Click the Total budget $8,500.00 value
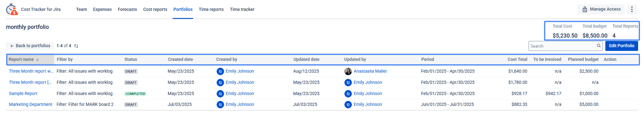 click(x=595, y=36)
